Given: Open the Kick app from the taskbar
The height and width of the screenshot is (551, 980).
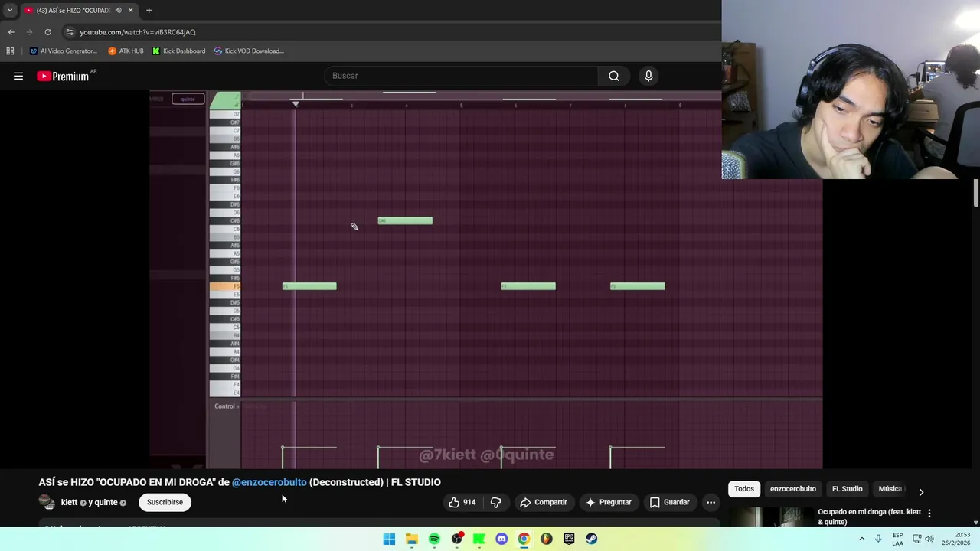Looking at the screenshot, I should tap(479, 539).
